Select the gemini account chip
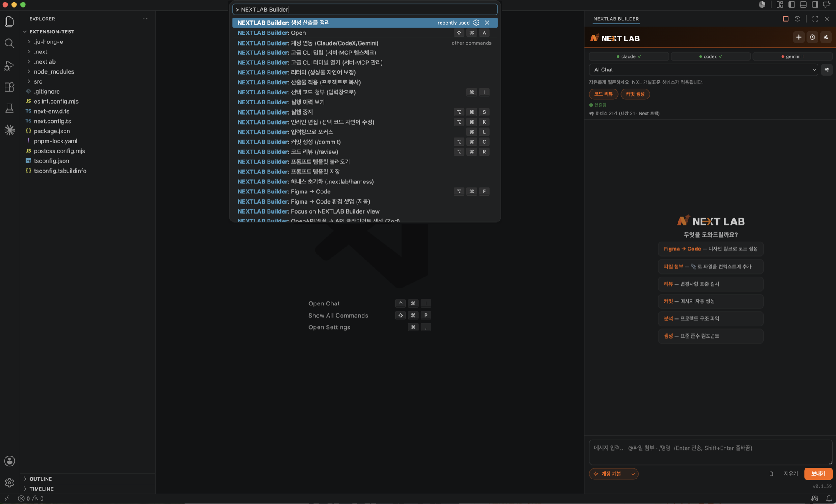This screenshot has height=504, width=836. coord(793,56)
